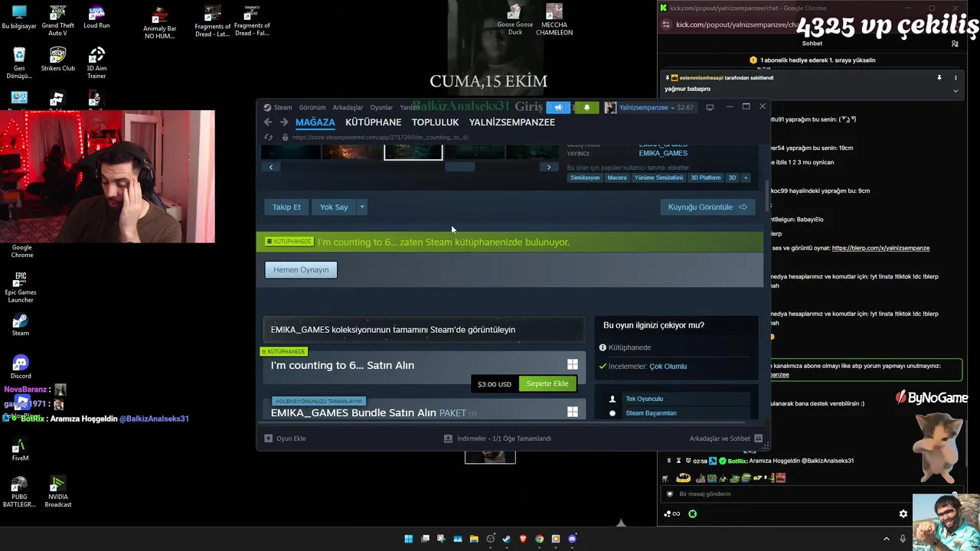Go forward in Steam store navigation
The width and height of the screenshot is (980, 551).
284,122
